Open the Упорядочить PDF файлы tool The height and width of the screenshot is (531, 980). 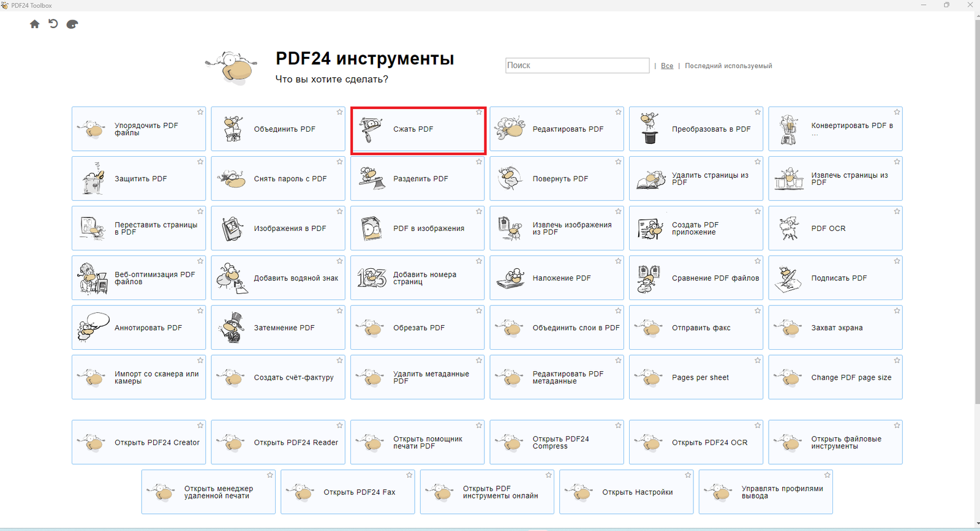[138, 129]
